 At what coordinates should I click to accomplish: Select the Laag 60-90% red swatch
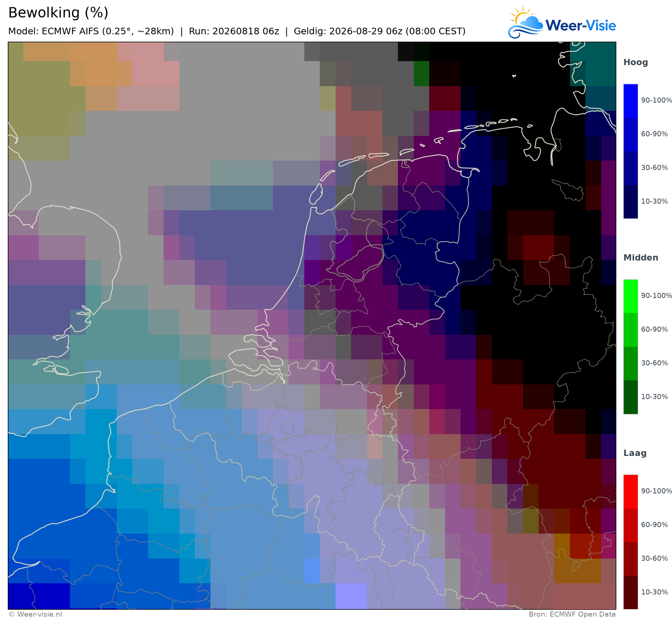(x=630, y=525)
